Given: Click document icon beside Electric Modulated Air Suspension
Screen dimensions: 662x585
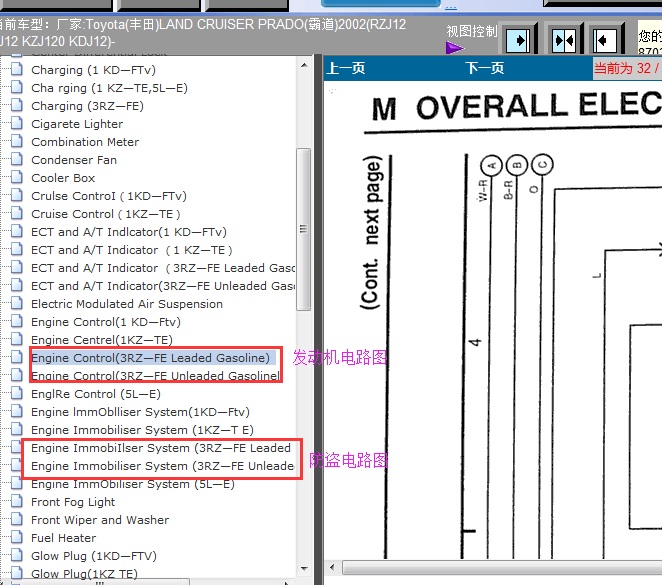Looking at the screenshot, I should [17, 303].
